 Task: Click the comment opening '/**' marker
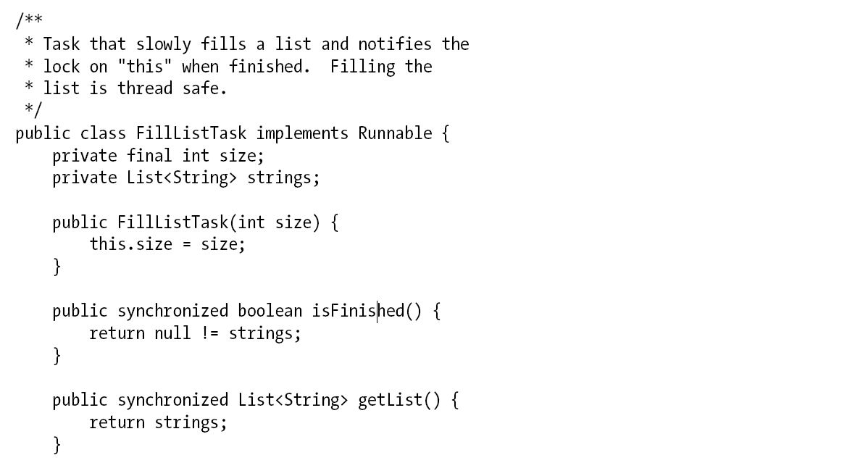(x=29, y=20)
